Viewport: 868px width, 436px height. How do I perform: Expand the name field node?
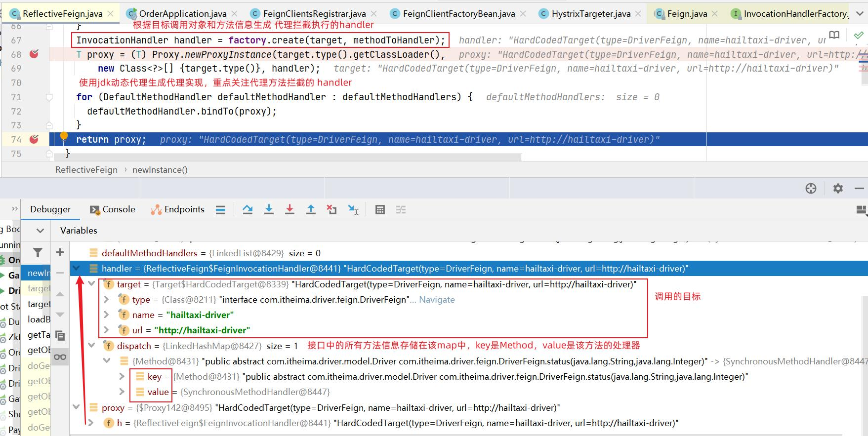coord(106,315)
